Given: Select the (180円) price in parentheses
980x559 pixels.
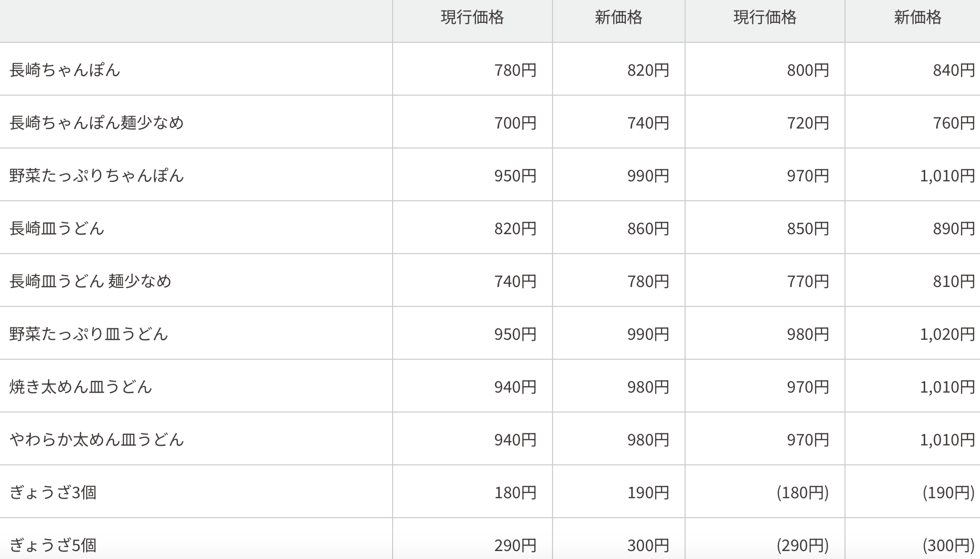Looking at the screenshot, I should pyautogui.click(x=802, y=492).
